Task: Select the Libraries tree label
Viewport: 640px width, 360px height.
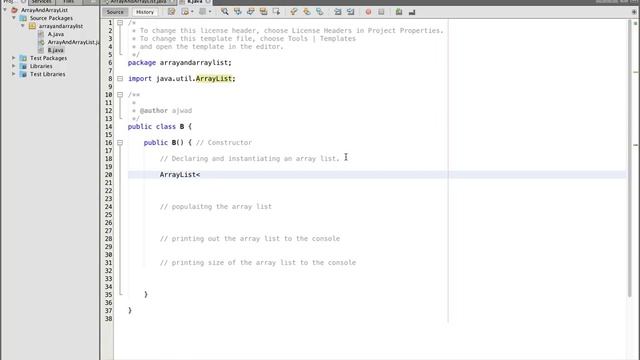Action: [x=41, y=66]
